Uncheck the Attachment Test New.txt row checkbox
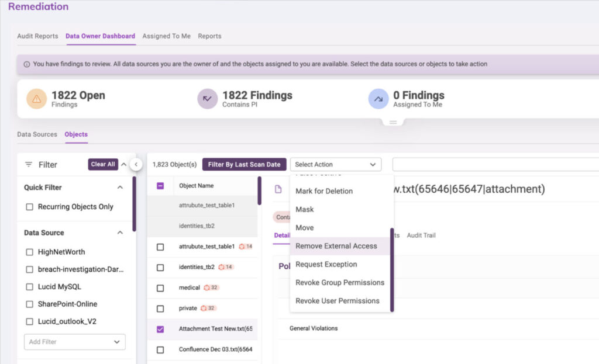This screenshot has width=599, height=364. 160,329
